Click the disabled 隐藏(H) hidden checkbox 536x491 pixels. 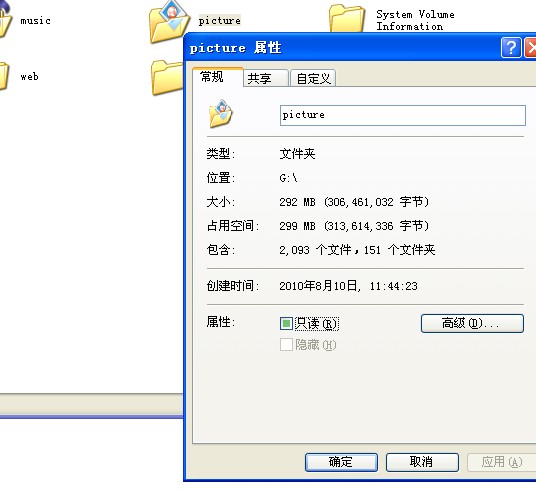(x=286, y=345)
